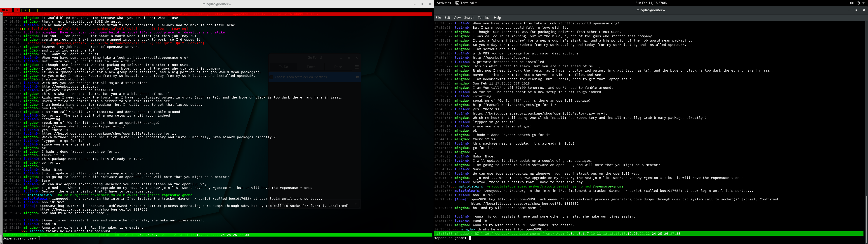Open the build.opensuse.org link in urxvt window
Screen dimensions: 868x244
point(160,58)
